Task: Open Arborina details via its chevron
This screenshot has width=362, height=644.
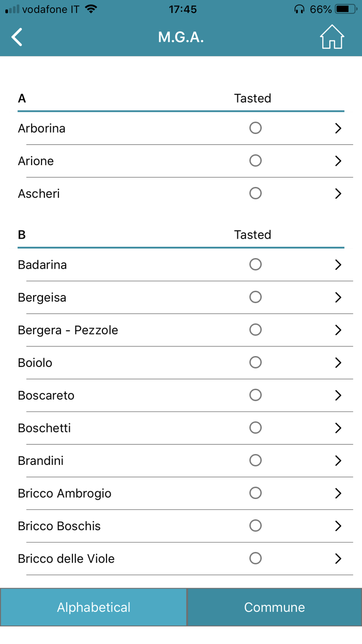Action: (x=338, y=128)
